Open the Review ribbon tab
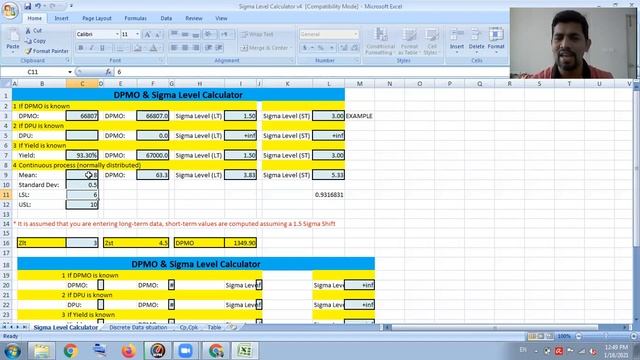The image size is (640, 360). point(194,18)
